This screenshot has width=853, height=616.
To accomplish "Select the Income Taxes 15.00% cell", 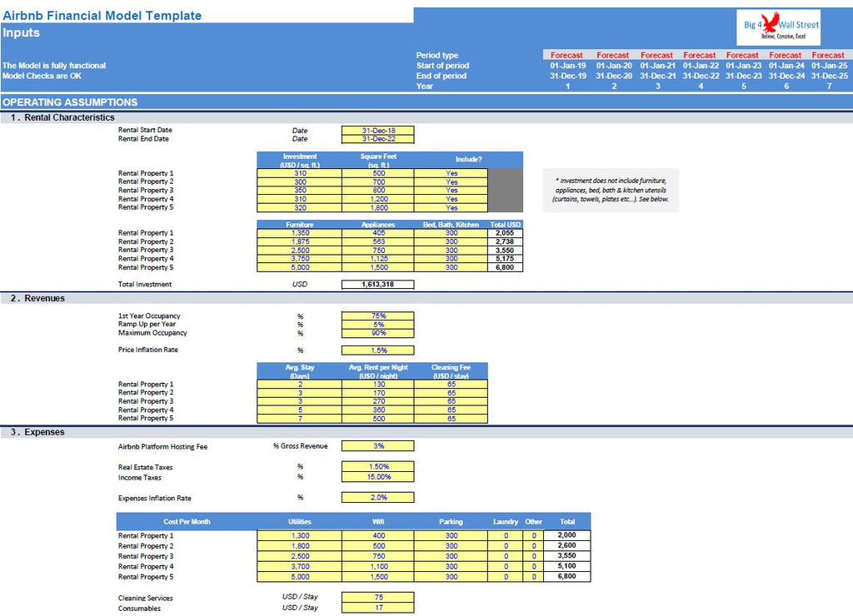I will point(377,477).
